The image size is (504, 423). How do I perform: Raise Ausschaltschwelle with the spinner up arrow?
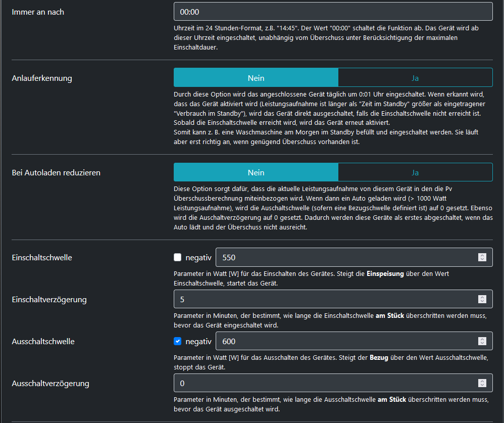point(482,339)
